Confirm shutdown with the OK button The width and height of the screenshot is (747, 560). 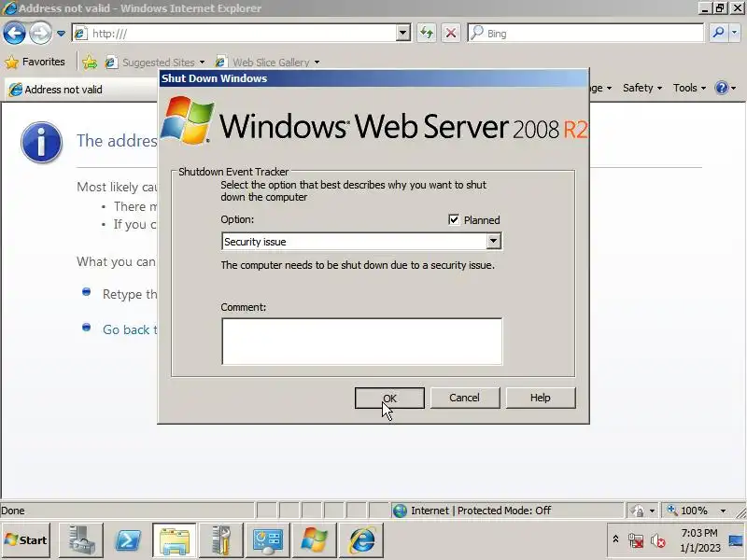point(389,398)
